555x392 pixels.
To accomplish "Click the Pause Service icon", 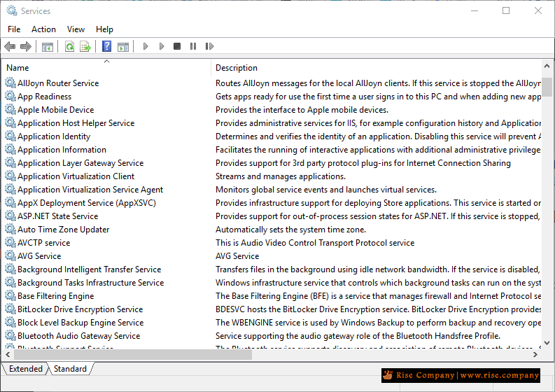I will coord(193,46).
